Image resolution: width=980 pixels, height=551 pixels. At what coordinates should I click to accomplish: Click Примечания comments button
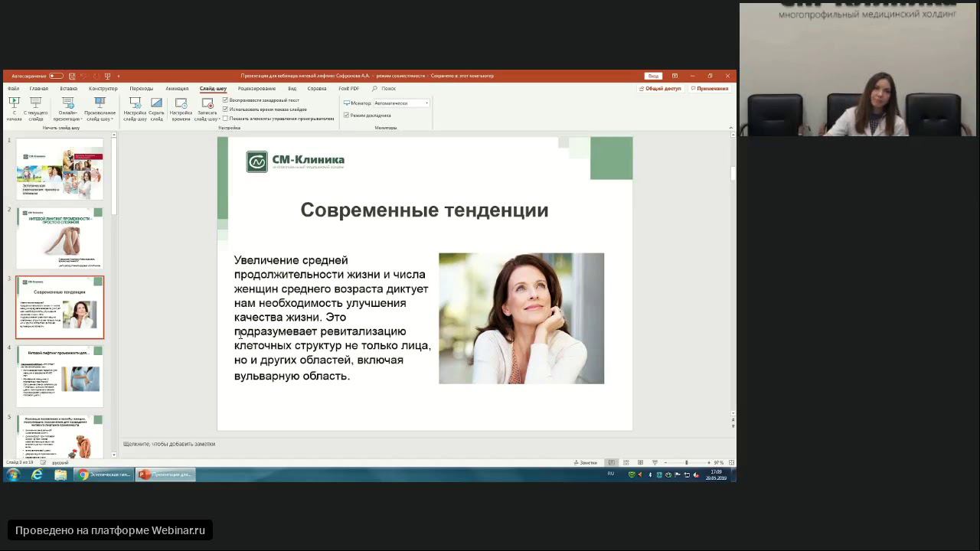click(x=710, y=89)
